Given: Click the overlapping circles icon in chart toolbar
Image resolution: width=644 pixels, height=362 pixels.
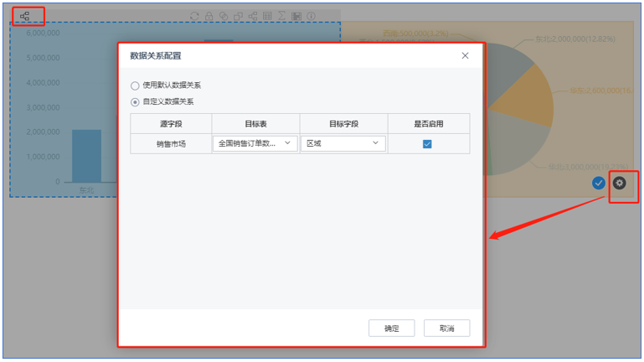Looking at the screenshot, I should point(224,16).
